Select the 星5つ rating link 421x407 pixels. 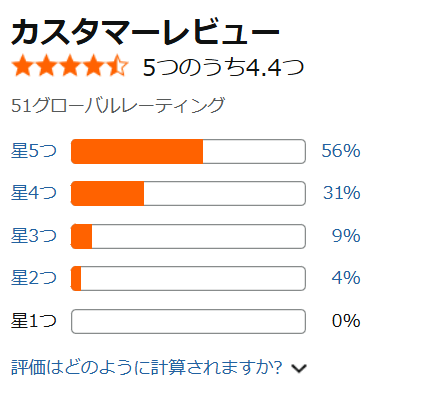click(34, 151)
